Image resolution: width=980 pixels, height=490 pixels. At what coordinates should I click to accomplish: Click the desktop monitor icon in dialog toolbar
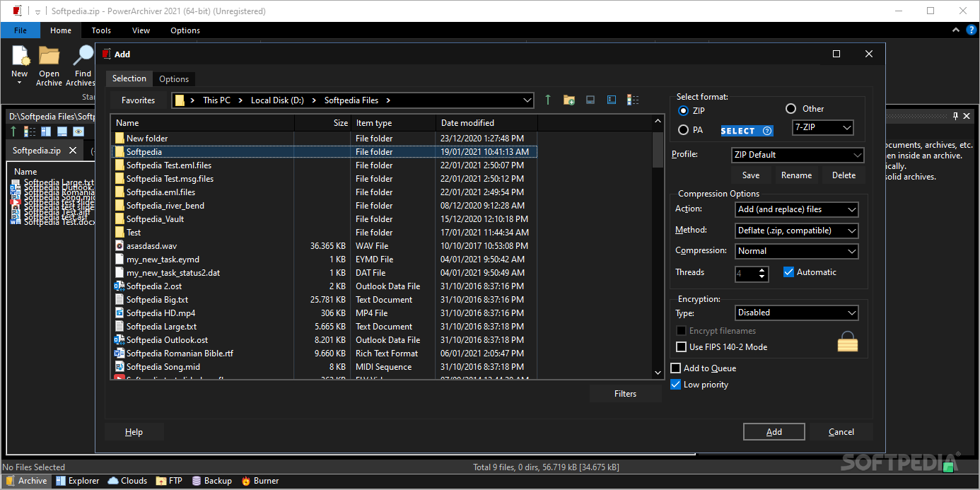click(x=590, y=100)
